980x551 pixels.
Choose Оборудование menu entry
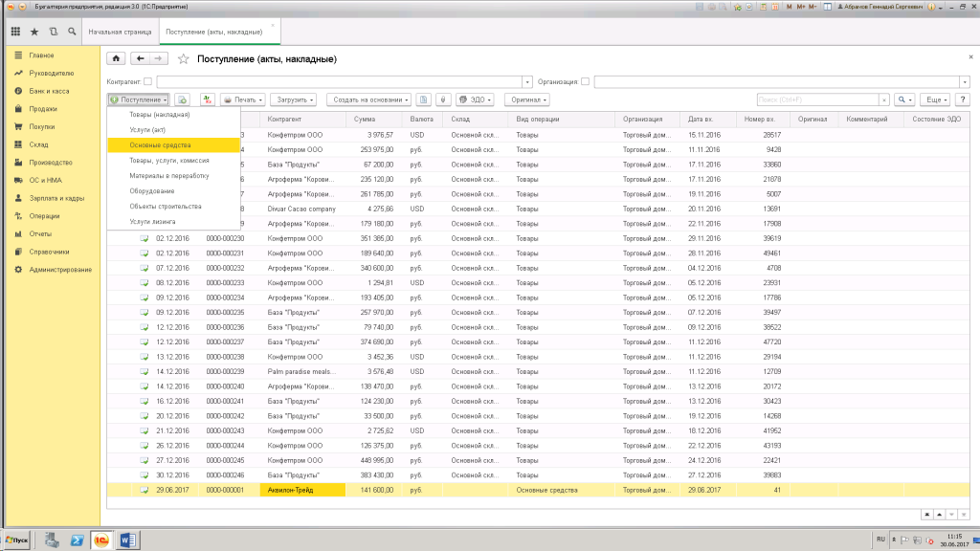tap(174, 191)
